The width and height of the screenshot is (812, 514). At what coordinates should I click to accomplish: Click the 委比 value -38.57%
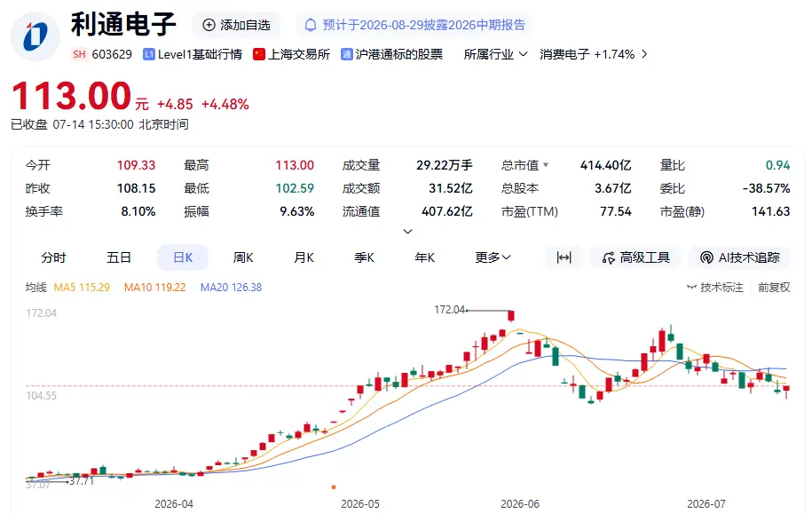click(767, 188)
